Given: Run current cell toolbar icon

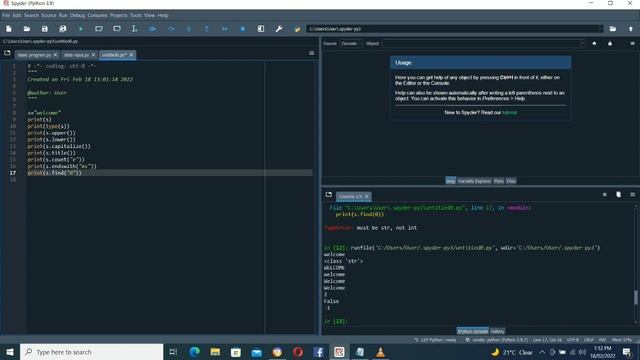Looking at the screenshot, I should (x=99, y=29).
